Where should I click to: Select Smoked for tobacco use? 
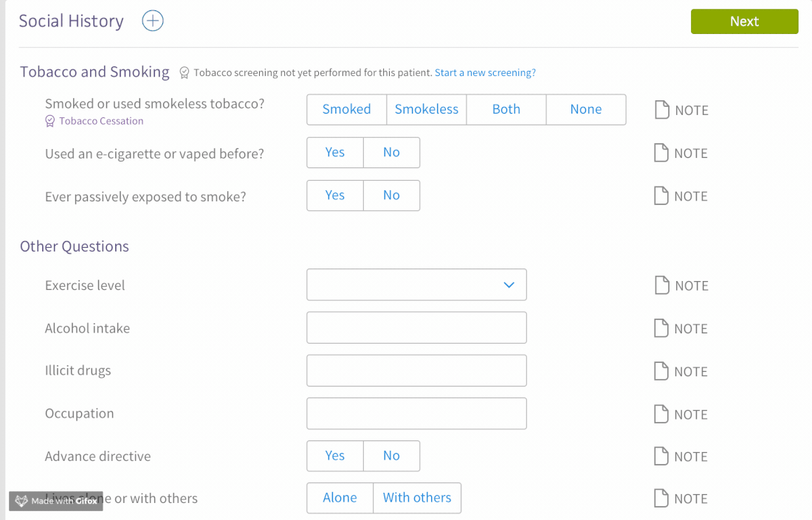(x=346, y=109)
